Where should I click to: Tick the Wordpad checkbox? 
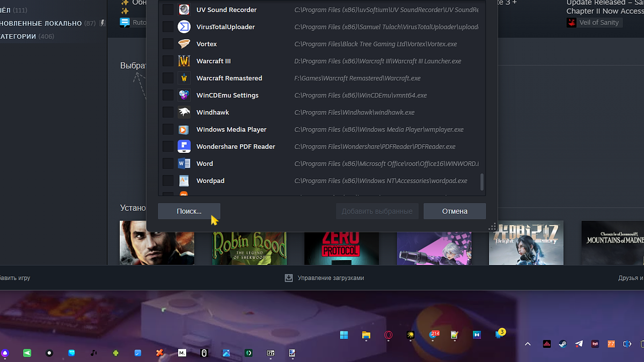pyautogui.click(x=168, y=181)
